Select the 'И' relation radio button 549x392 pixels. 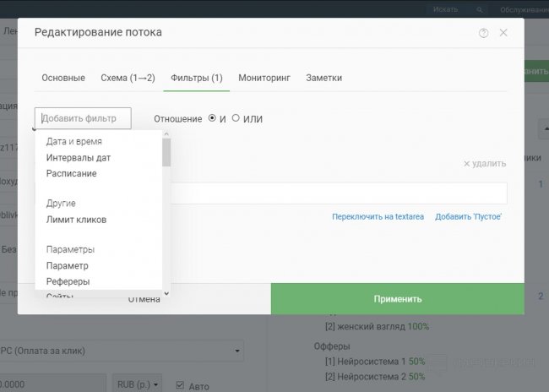coord(212,118)
